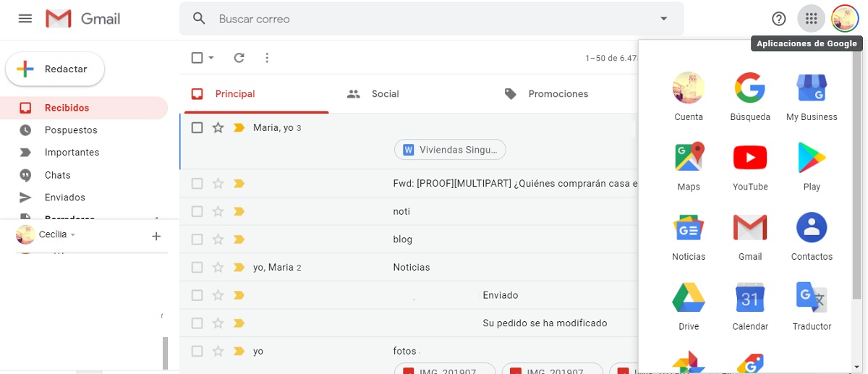This screenshot has width=868, height=374.
Task: Click the apps panel vertical scrollbar
Action: tap(857, 174)
